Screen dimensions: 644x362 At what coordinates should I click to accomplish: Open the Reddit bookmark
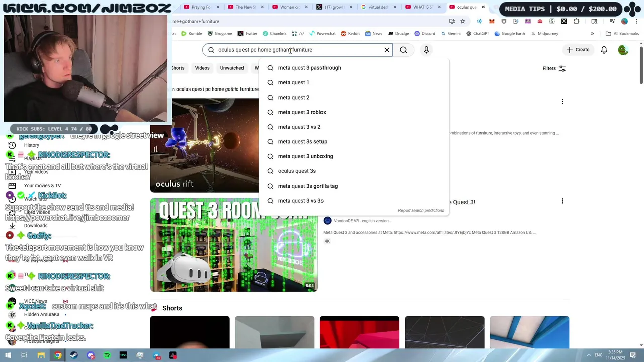350,34
